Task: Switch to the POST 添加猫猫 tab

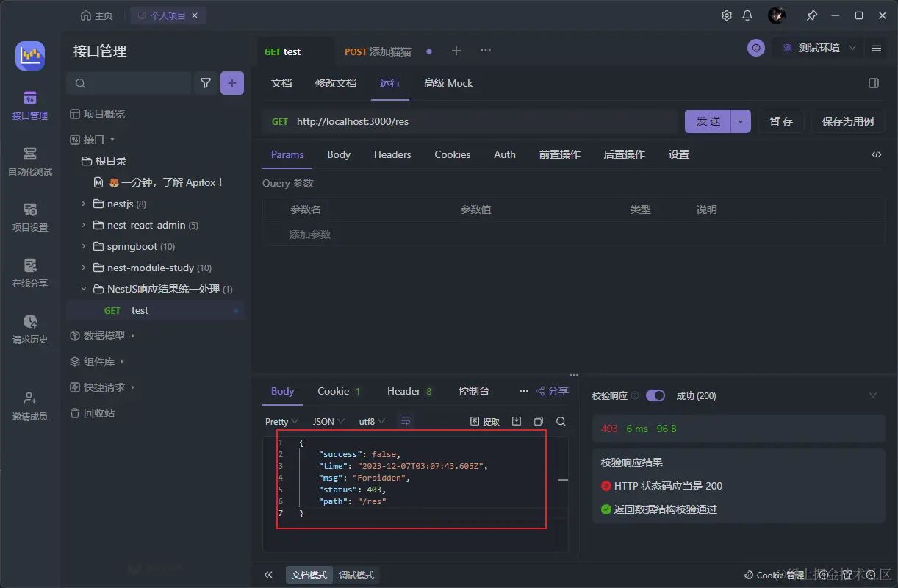Action: click(x=378, y=51)
